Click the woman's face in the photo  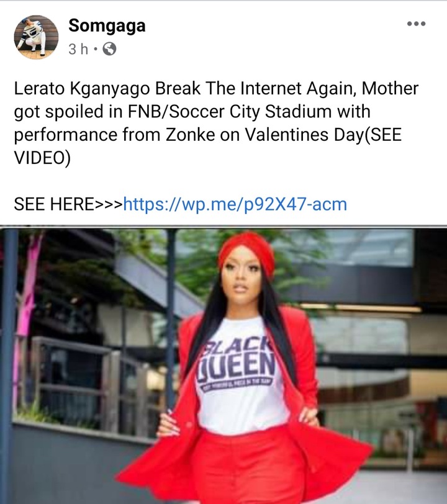point(242,278)
